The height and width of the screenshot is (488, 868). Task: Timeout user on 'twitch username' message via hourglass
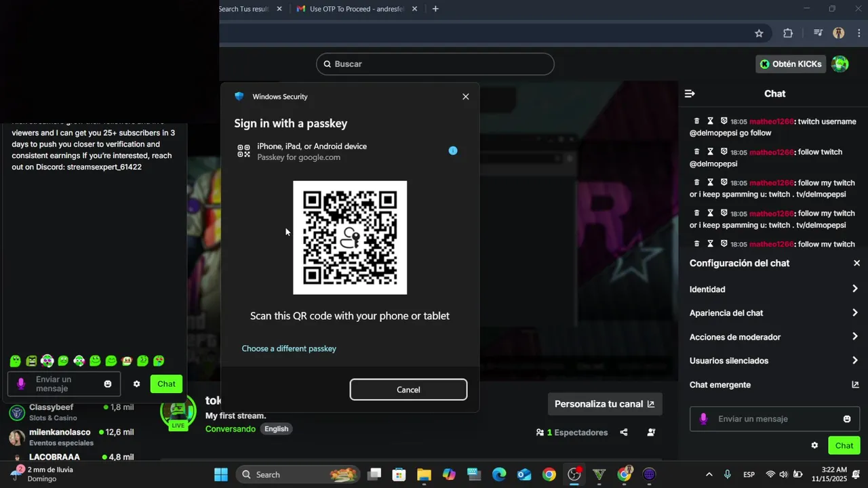710,121
